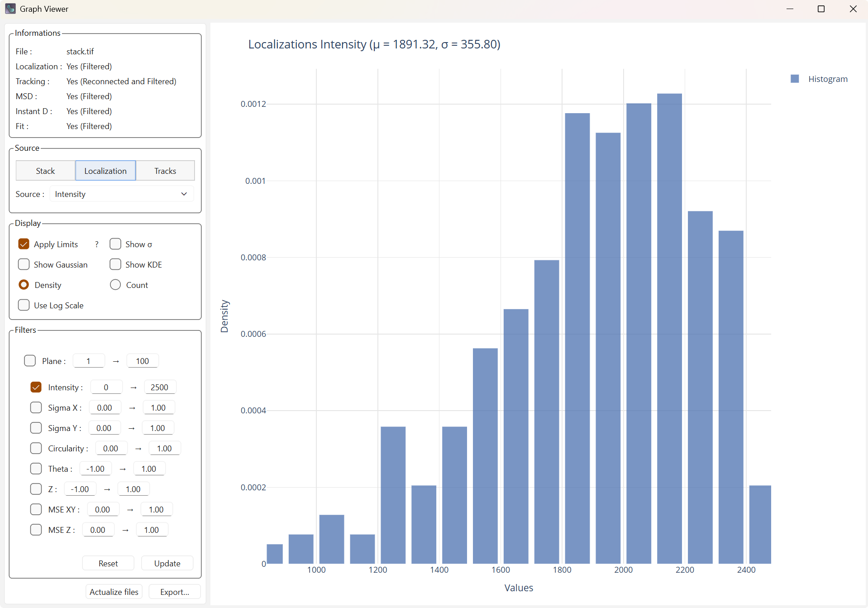Click the Apply Limits help question mark
The height and width of the screenshot is (608, 868).
(96, 244)
